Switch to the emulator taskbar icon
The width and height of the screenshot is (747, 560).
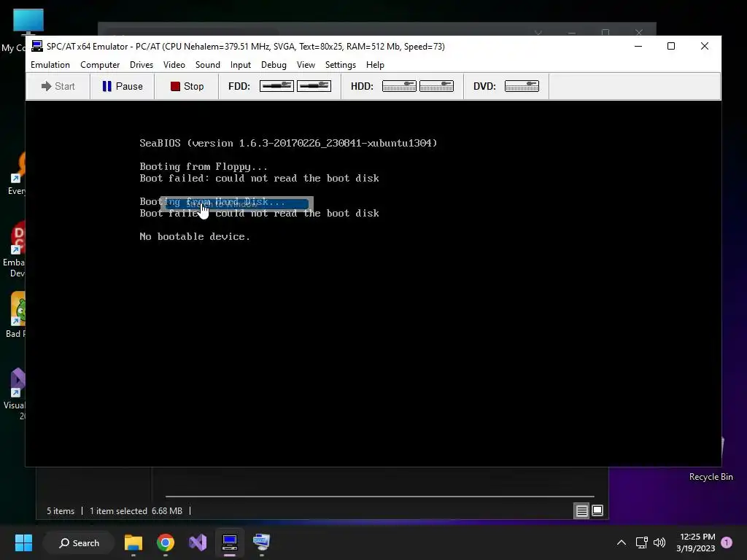pyautogui.click(x=230, y=542)
